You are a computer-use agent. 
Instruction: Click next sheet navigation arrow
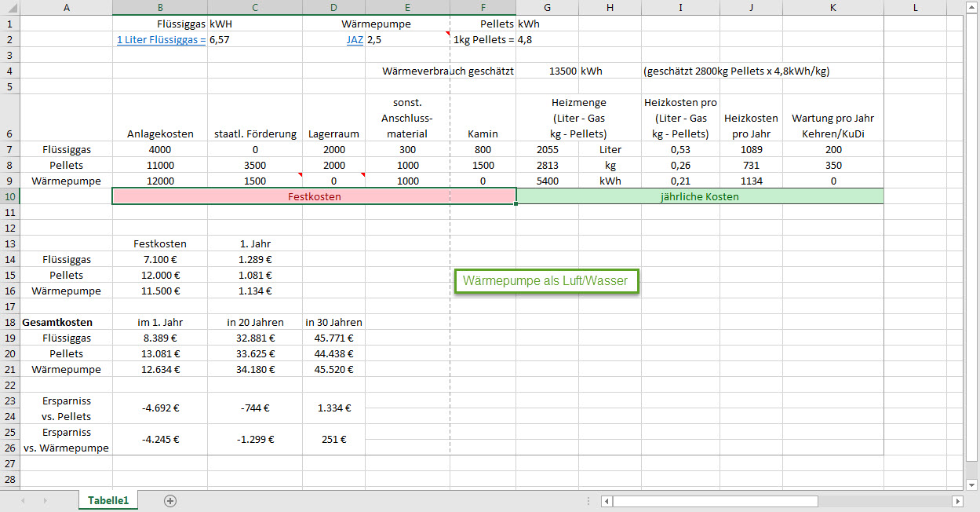click(45, 500)
